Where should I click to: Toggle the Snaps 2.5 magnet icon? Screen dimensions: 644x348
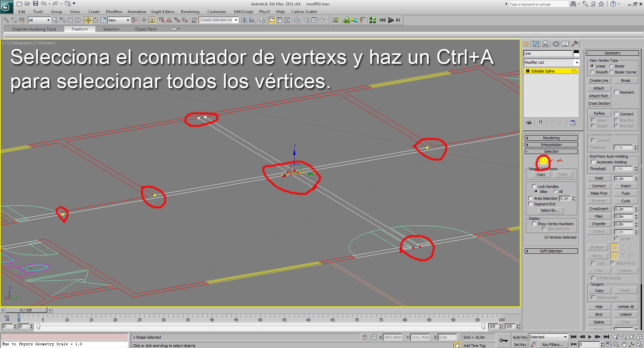tap(162, 20)
